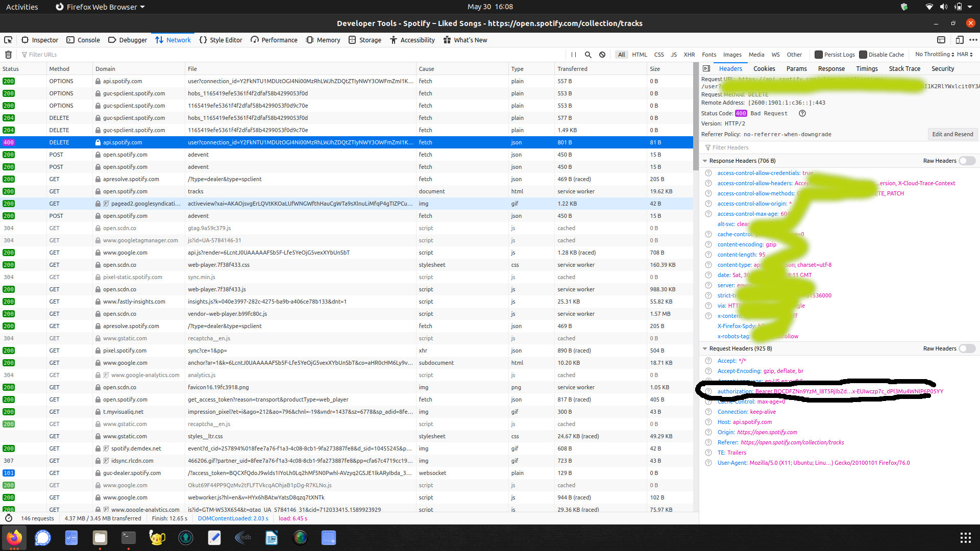Open the No Throttling dropdown
This screenshot has height=551, width=980.
coord(934,55)
